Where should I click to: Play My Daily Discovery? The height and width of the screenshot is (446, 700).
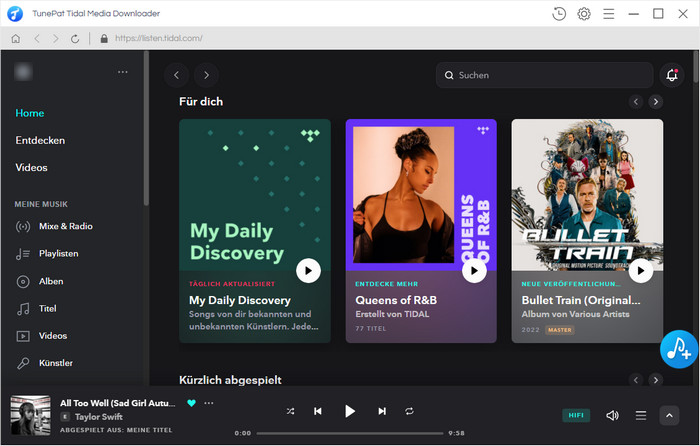(x=308, y=271)
